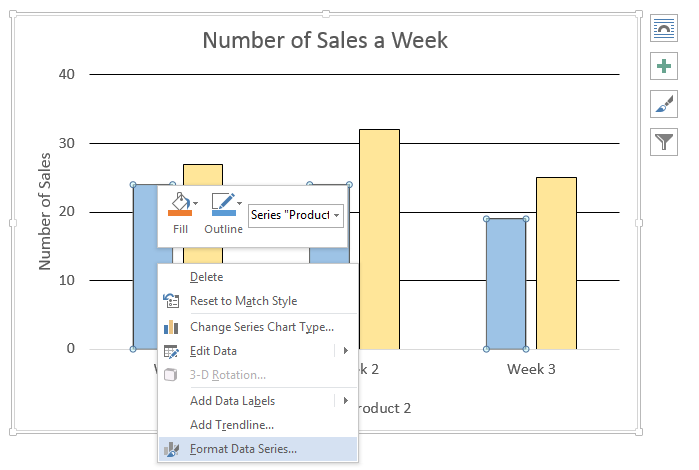Choose Add Trendline… from menu
Image resolution: width=699 pixels, height=470 pixels.
coord(258,425)
